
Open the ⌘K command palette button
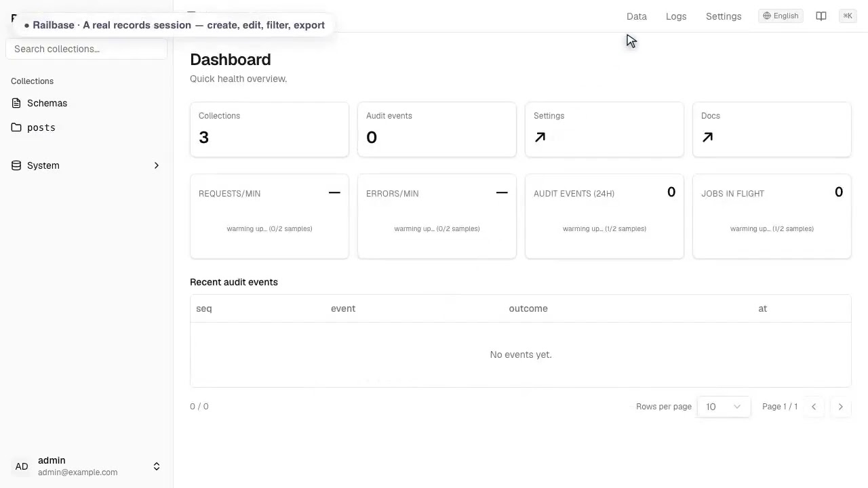[x=848, y=16]
